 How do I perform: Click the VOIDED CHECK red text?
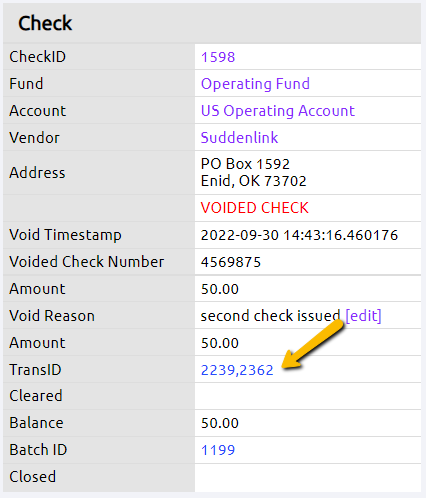click(255, 208)
